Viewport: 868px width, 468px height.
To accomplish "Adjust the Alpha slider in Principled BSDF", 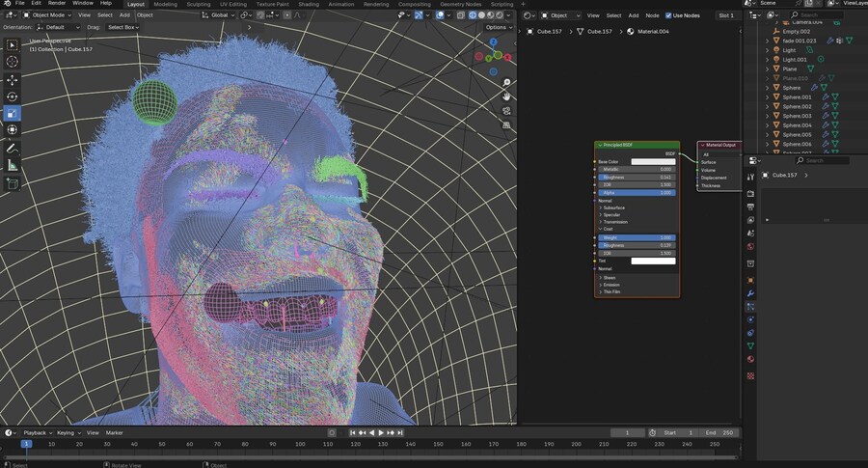I will pyautogui.click(x=637, y=193).
